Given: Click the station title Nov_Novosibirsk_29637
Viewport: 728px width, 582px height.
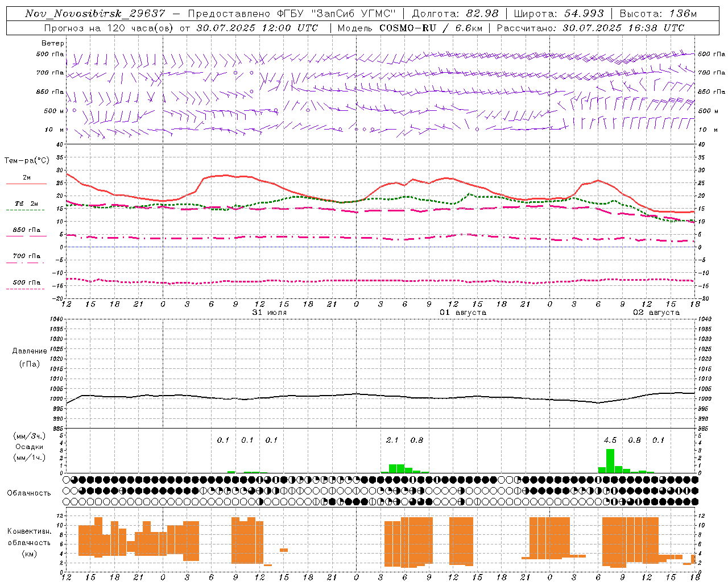Looking at the screenshot, I should tap(95, 14).
